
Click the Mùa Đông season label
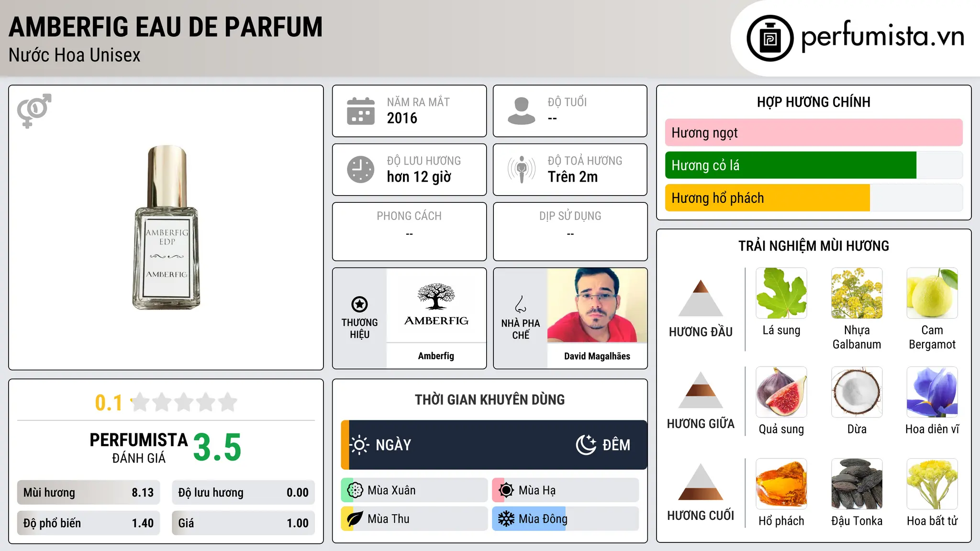tap(543, 519)
